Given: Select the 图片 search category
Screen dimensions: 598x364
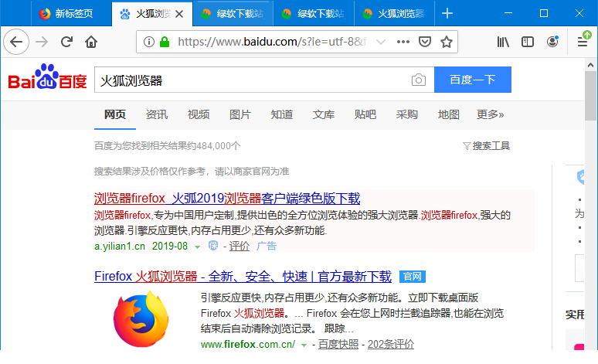Looking at the screenshot, I should [240, 114].
